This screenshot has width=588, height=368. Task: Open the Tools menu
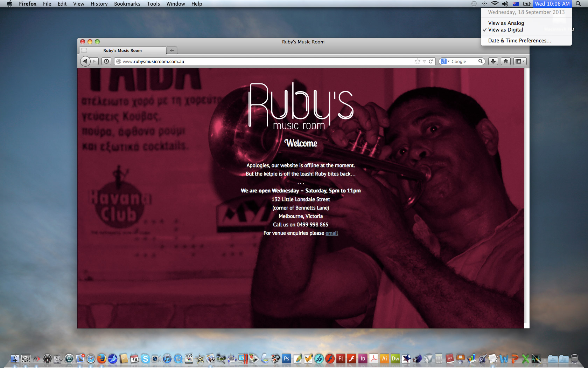pos(153,4)
